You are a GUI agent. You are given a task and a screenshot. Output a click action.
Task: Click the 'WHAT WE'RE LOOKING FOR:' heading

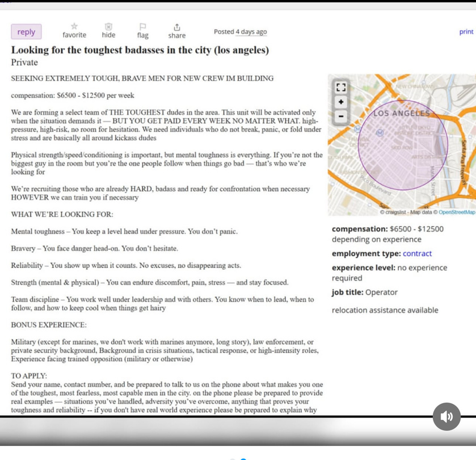[62, 214]
